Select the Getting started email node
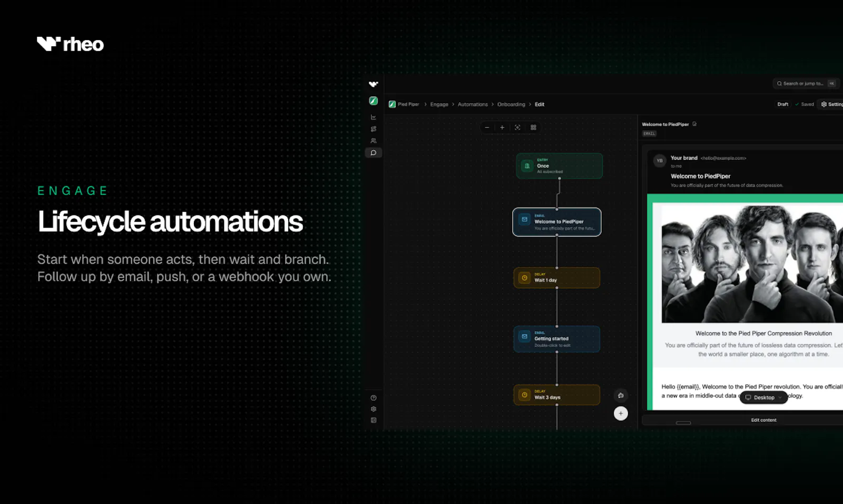 tap(557, 339)
